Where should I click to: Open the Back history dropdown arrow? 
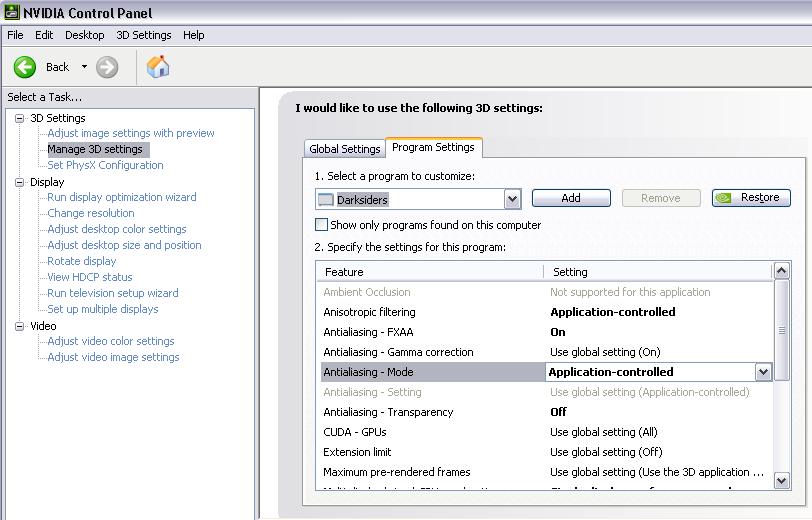click(x=84, y=67)
